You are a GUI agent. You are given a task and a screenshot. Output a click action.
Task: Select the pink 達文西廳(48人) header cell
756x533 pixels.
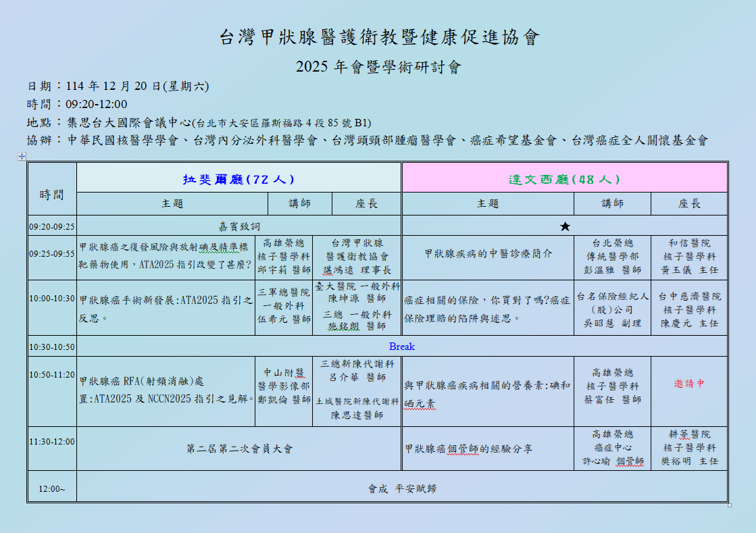click(x=565, y=178)
